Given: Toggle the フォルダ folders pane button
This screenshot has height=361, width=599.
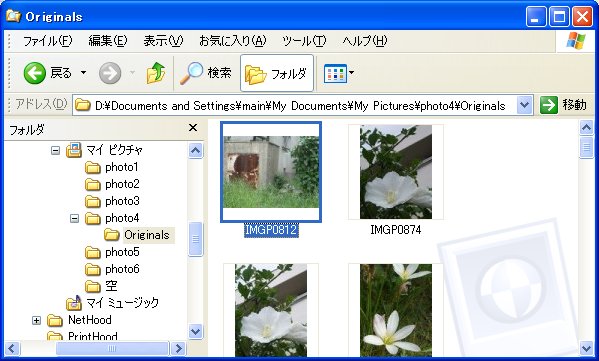Looking at the screenshot, I should tap(277, 73).
